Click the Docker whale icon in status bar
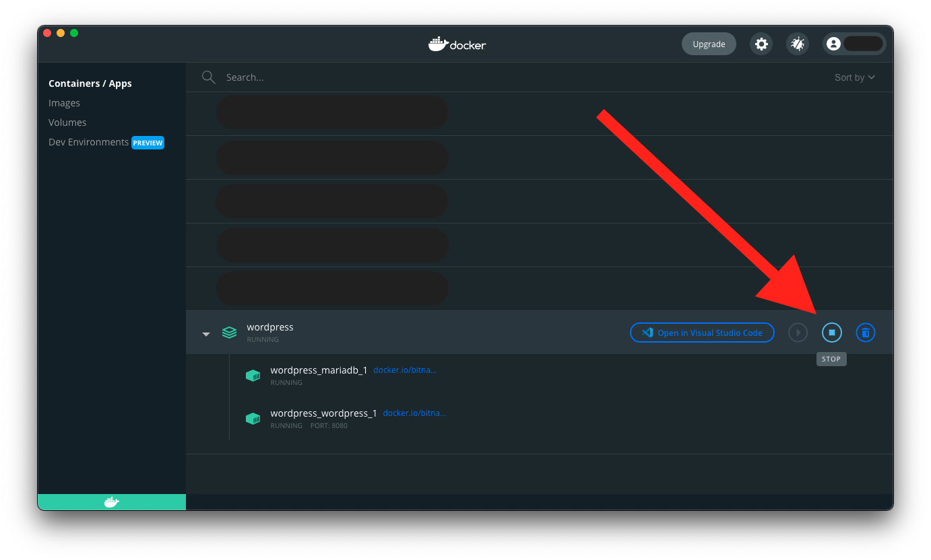Screen dimensions: 931x560 tap(112, 502)
